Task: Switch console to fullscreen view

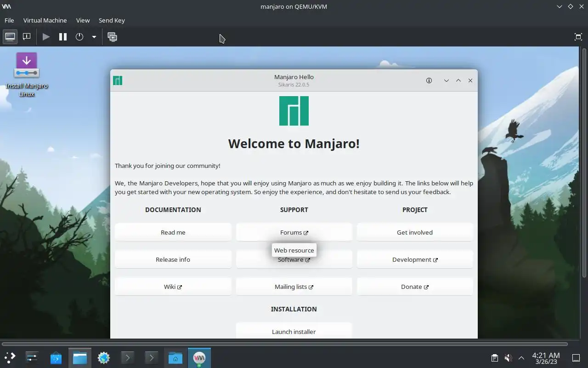Action: click(578, 37)
